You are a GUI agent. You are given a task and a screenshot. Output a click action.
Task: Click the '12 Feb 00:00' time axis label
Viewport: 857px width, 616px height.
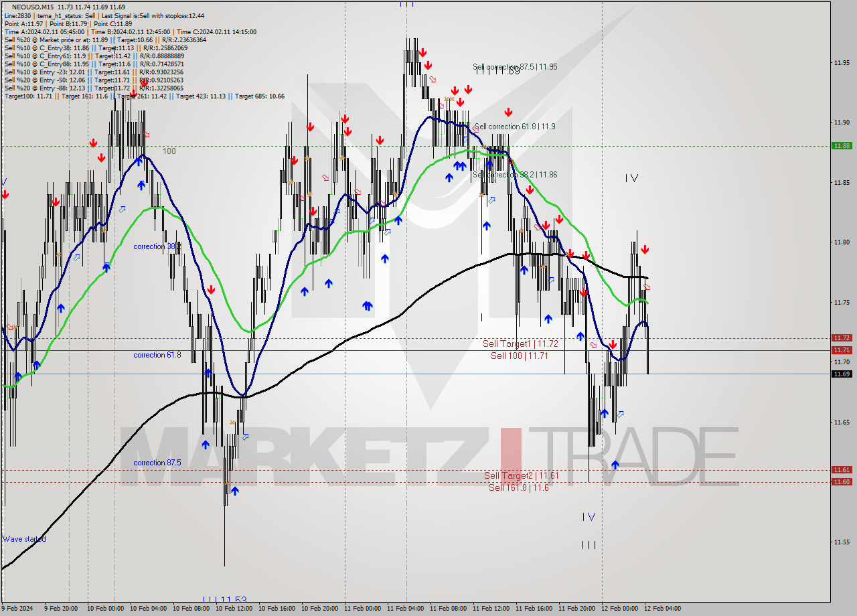click(x=621, y=609)
